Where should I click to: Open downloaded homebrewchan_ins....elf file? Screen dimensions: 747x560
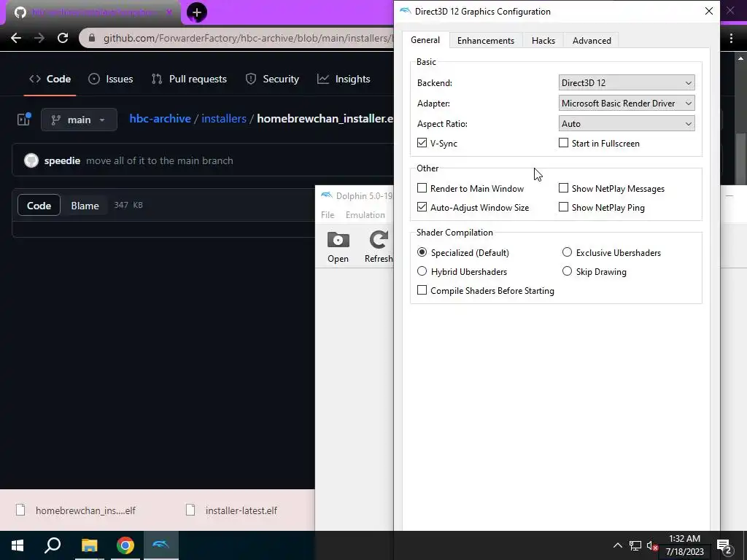tap(76, 510)
